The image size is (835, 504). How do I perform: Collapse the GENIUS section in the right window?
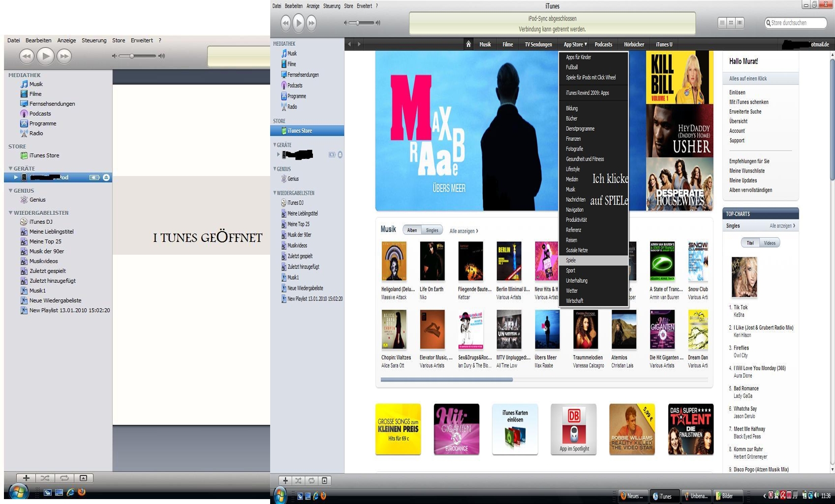pyautogui.click(x=275, y=169)
